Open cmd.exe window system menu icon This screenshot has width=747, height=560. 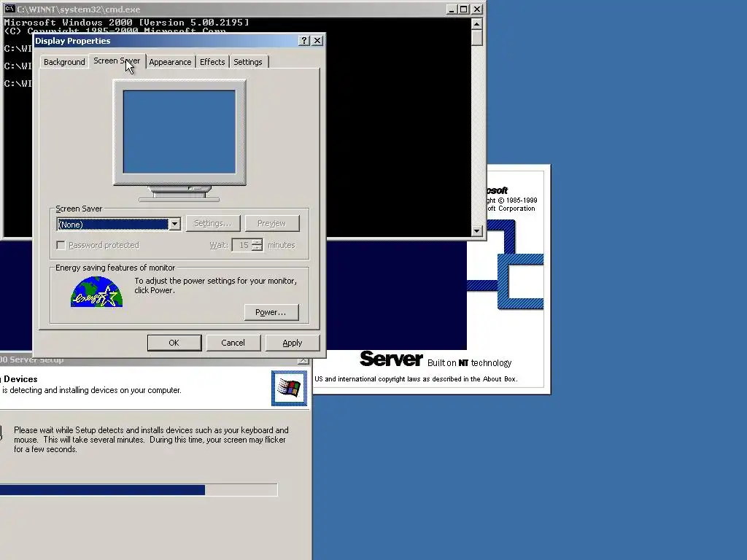[x=9, y=9]
